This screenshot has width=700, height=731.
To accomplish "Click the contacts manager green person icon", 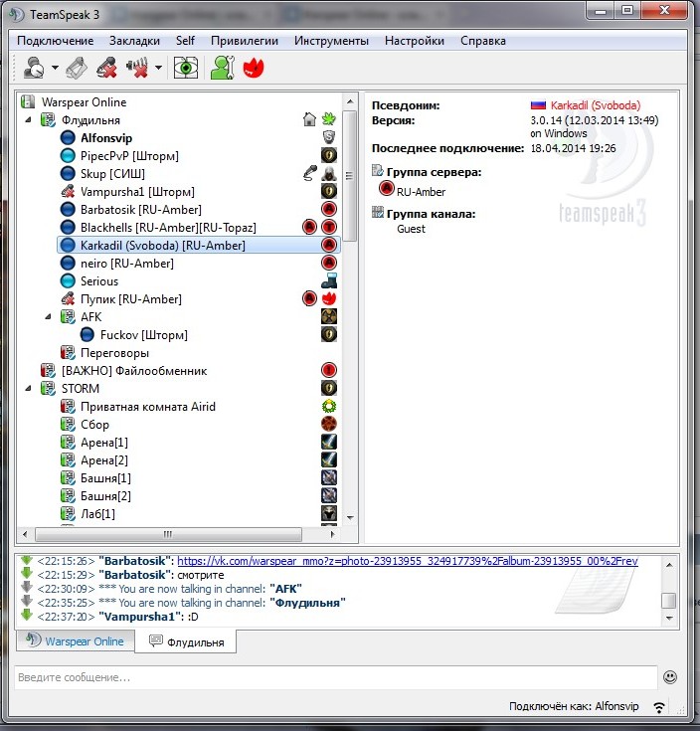I will click(223, 68).
